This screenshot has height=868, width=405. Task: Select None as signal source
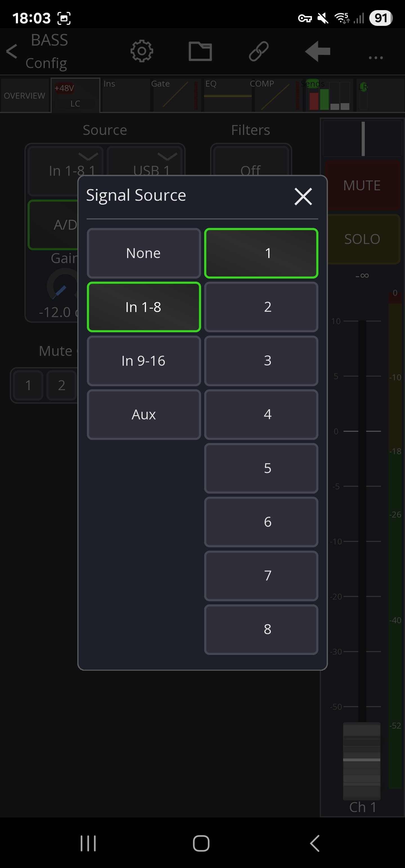click(x=144, y=253)
